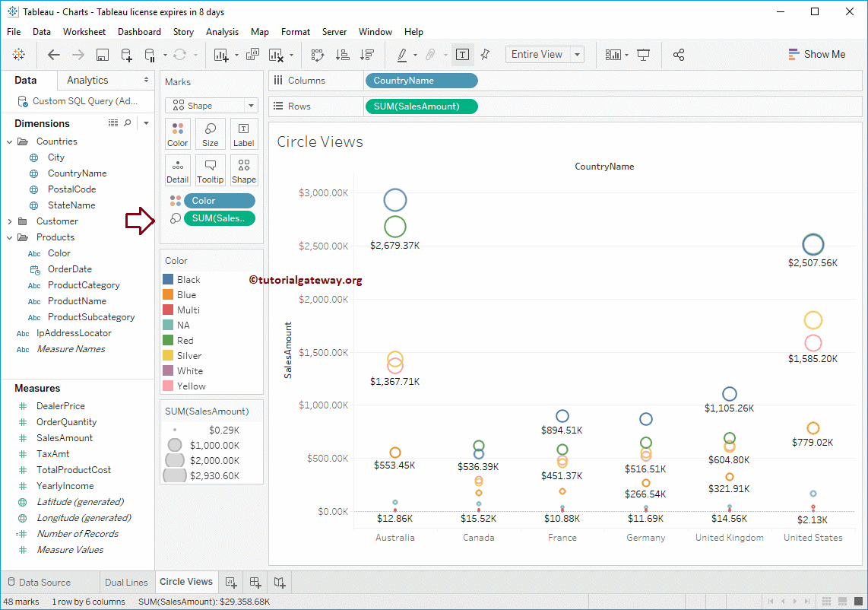868x610 pixels.
Task: Select the YearlyIncome measure field
Action: pyautogui.click(x=65, y=486)
